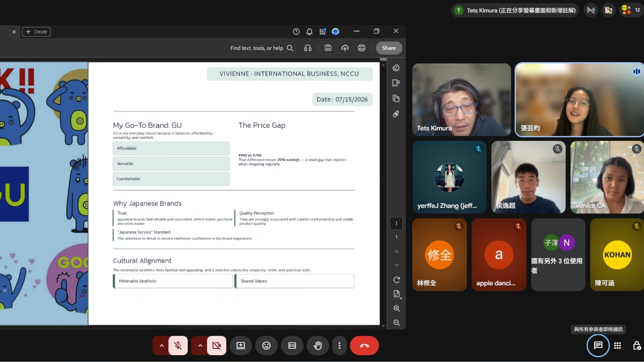
Task: Open host controls lock icon
Action: pyautogui.click(x=637, y=346)
